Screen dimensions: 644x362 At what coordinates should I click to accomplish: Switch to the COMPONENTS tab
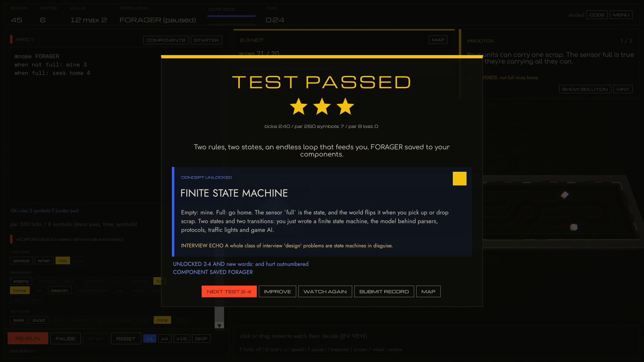(x=166, y=40)
